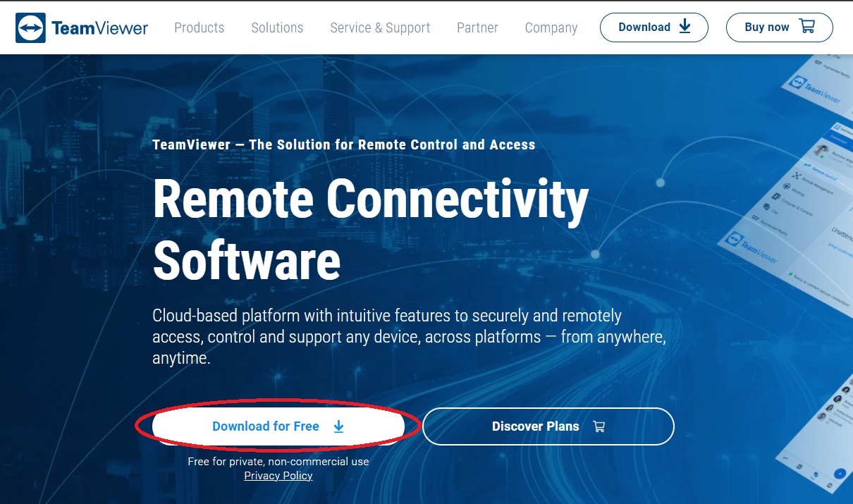Viewport: 853px width, 504px height.
Task: Click 'Free for private, non-commercial use' text
Action: 278,462
